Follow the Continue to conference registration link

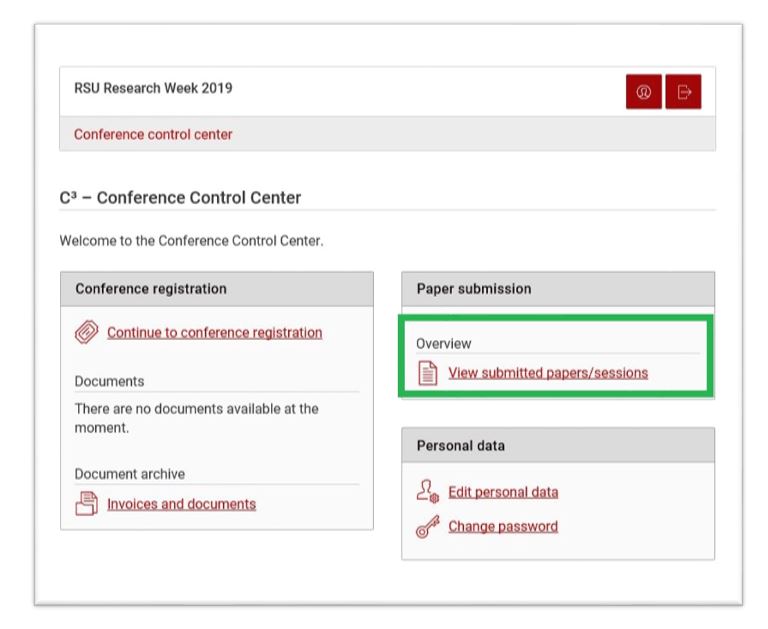(x=214, y=333)
